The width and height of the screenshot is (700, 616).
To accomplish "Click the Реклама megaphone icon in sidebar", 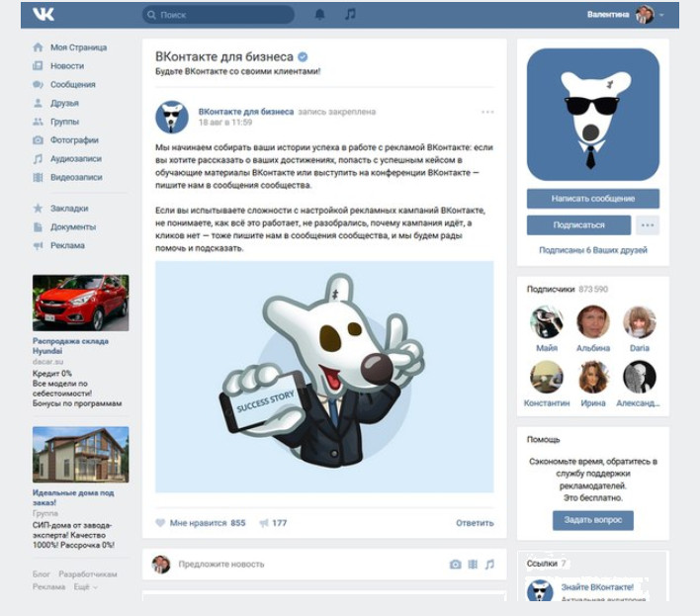I will (x=38, y=245).
